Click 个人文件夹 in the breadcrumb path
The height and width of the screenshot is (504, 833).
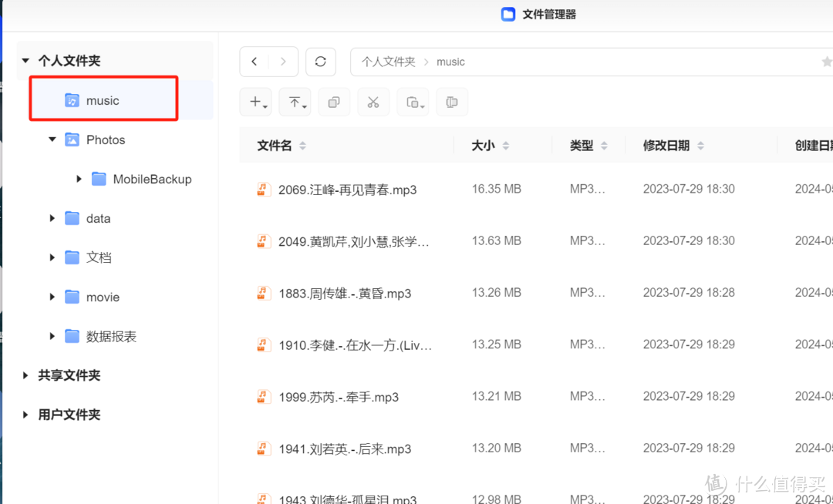[389, 62]
